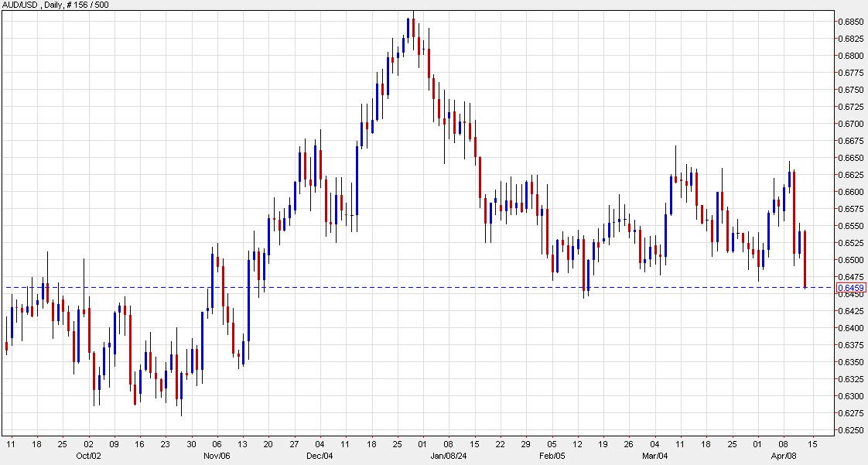Click the dashed current price line
The image size is (868, 465).
click(464, 286)
